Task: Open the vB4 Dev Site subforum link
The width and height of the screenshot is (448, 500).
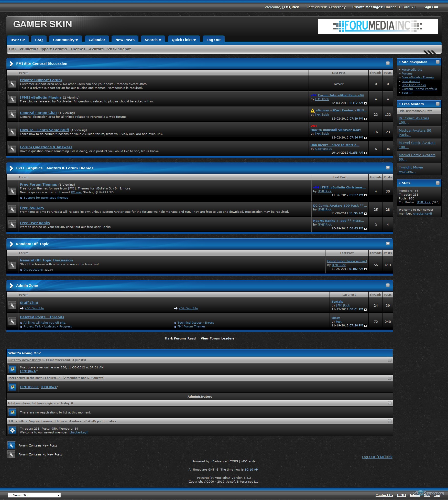Action: pos(188,308)
